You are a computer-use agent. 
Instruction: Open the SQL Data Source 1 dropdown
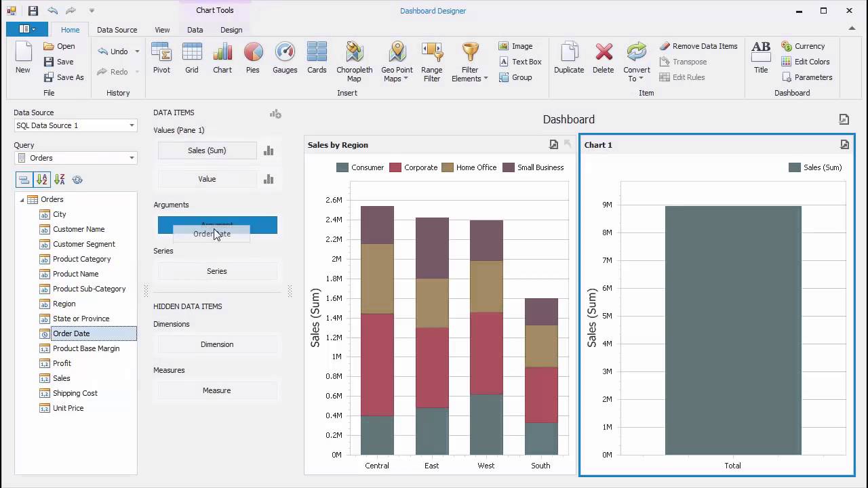click(132, 125)
